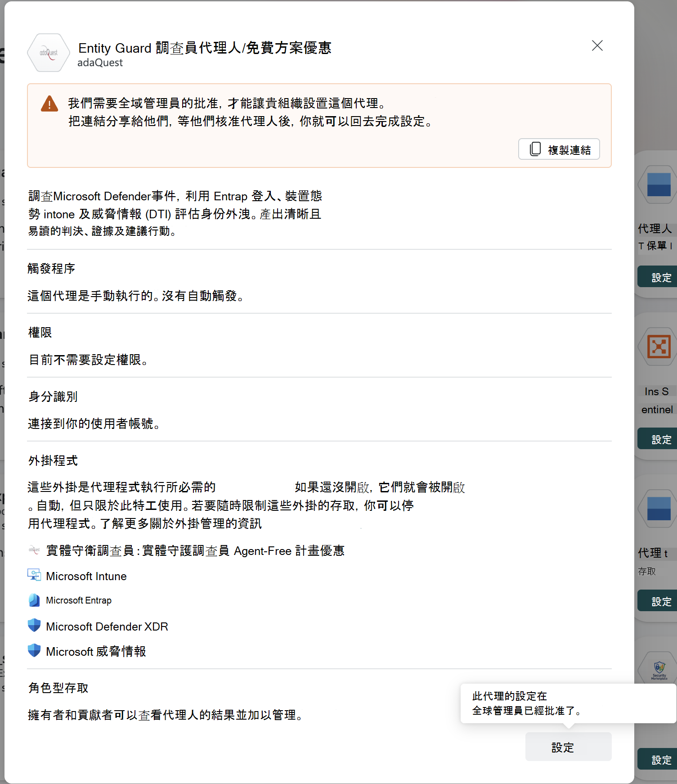The width and height of the screenshot is (677, 784).
Task: Click the '外掛程式' section heading
Action: [53, 460]
